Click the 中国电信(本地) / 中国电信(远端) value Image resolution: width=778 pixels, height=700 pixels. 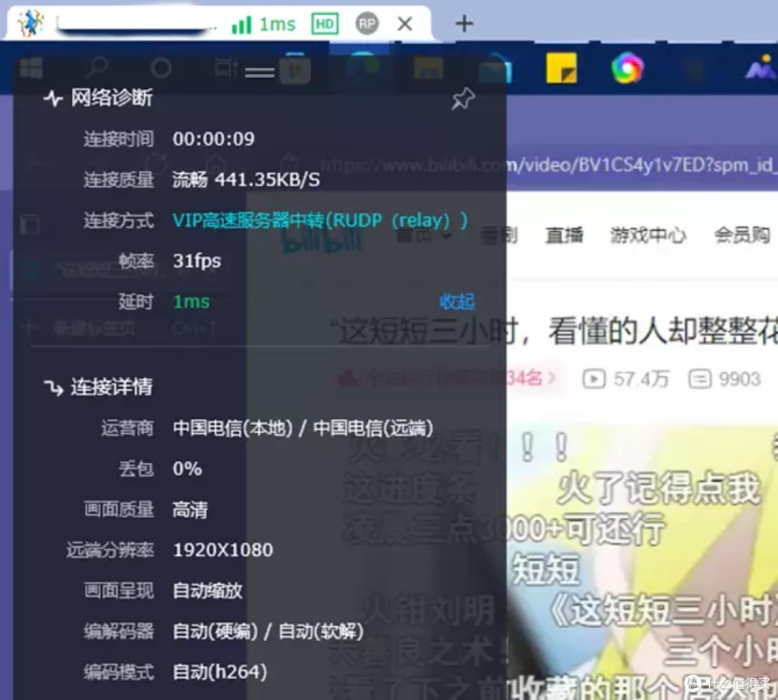coord(303,428)
